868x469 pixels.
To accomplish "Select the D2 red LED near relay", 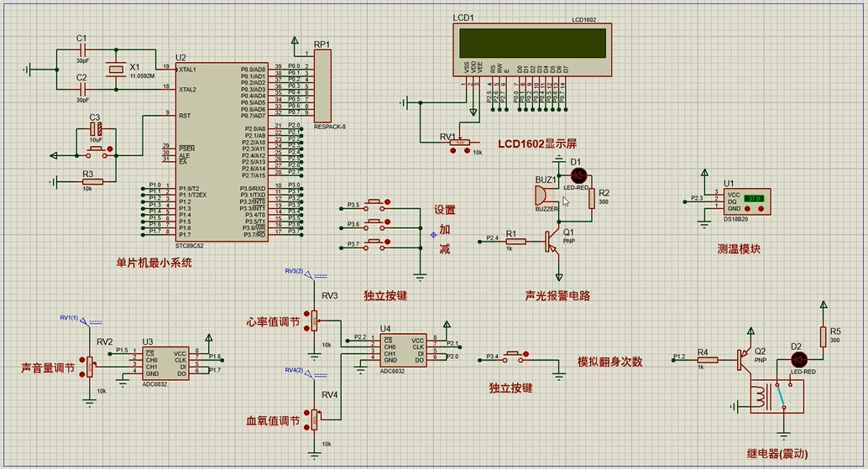I will click(x=797, y=358).
